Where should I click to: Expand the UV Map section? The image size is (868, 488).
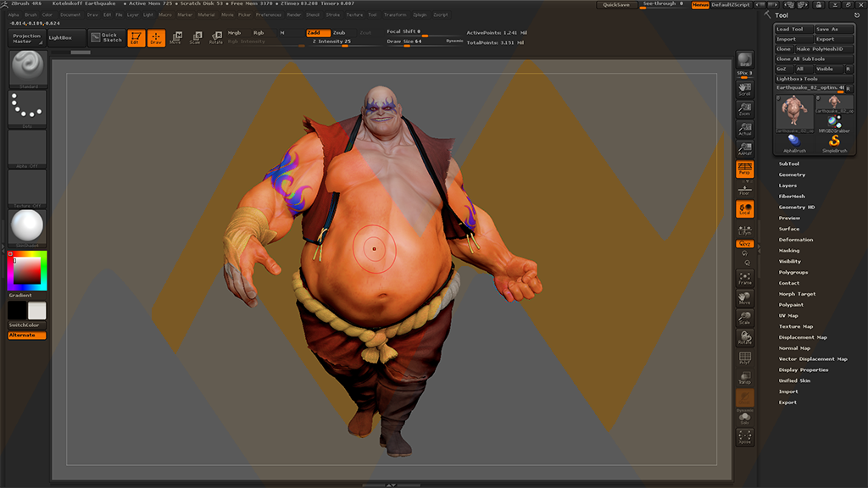tap(788, 316)
